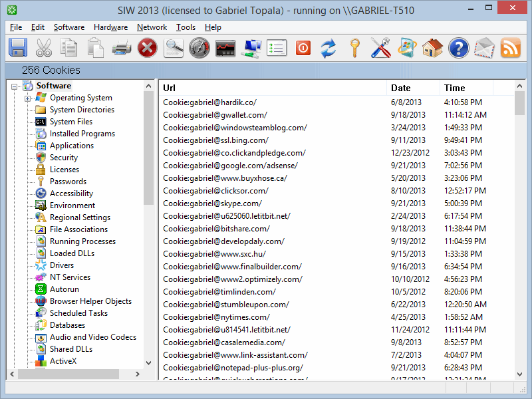
Task: Click the red X stop icon
Action: 147,48
